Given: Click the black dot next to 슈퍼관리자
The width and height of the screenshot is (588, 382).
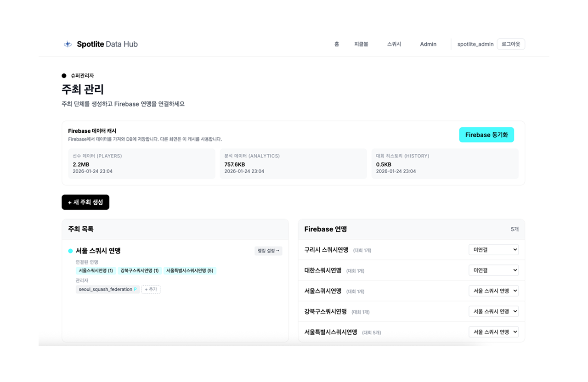Looking at the screenshot, I should [x=63, y=75].
